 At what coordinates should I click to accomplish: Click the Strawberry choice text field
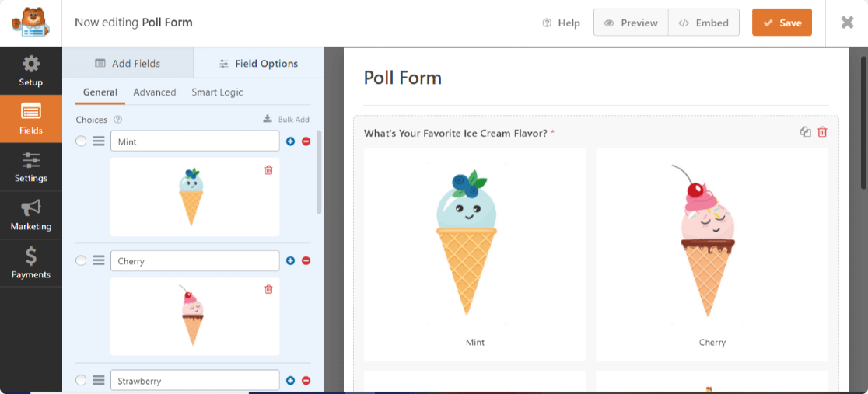pyautogui.click(x=195, y=381)
